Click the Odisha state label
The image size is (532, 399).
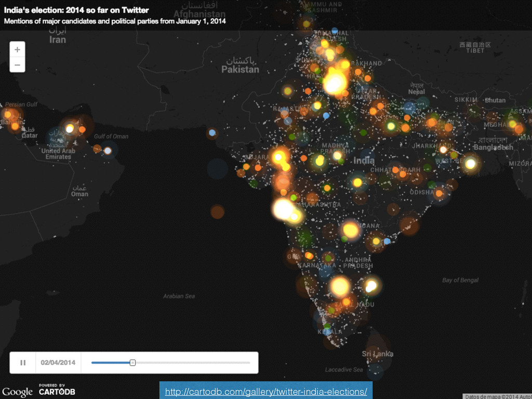[x=421, y=192]
